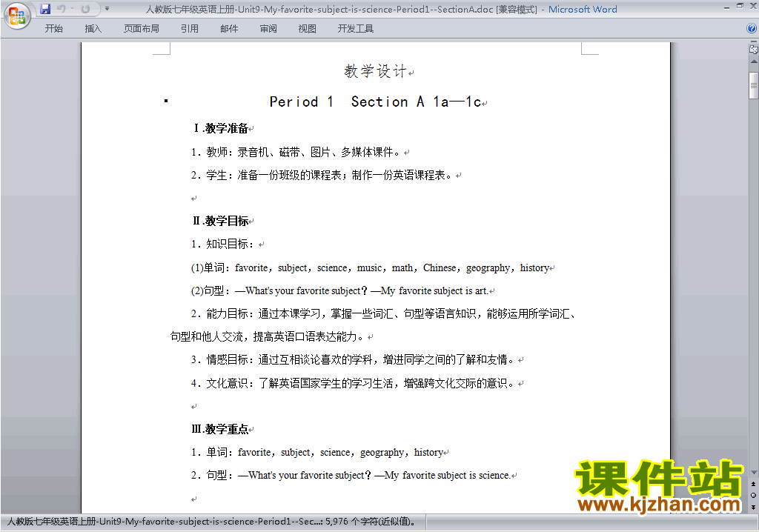Jump to previous page with double-up arrows
This screenshot has height=532, width=759.
pyautogui.click(x=753, y=484)
